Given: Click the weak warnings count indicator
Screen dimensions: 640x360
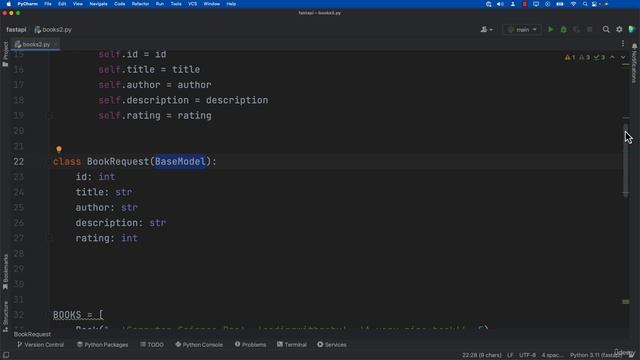Looking at the screenshot, I should [584, 58].
